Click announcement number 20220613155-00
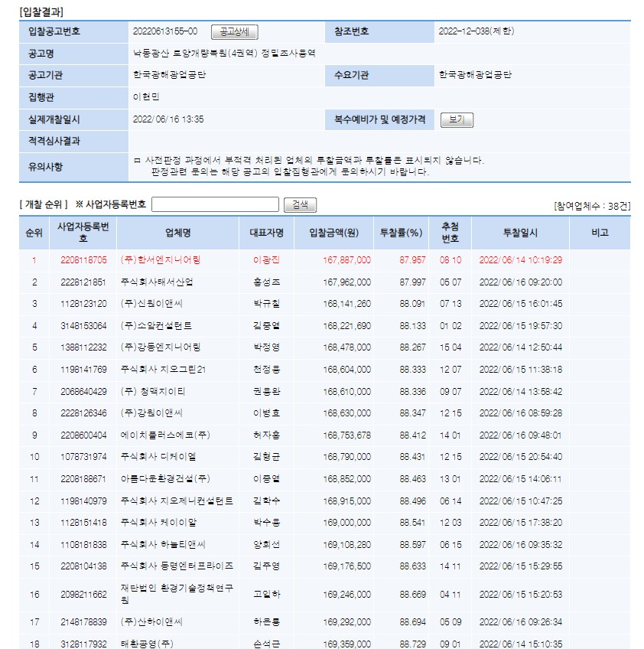 pos(165,31)
